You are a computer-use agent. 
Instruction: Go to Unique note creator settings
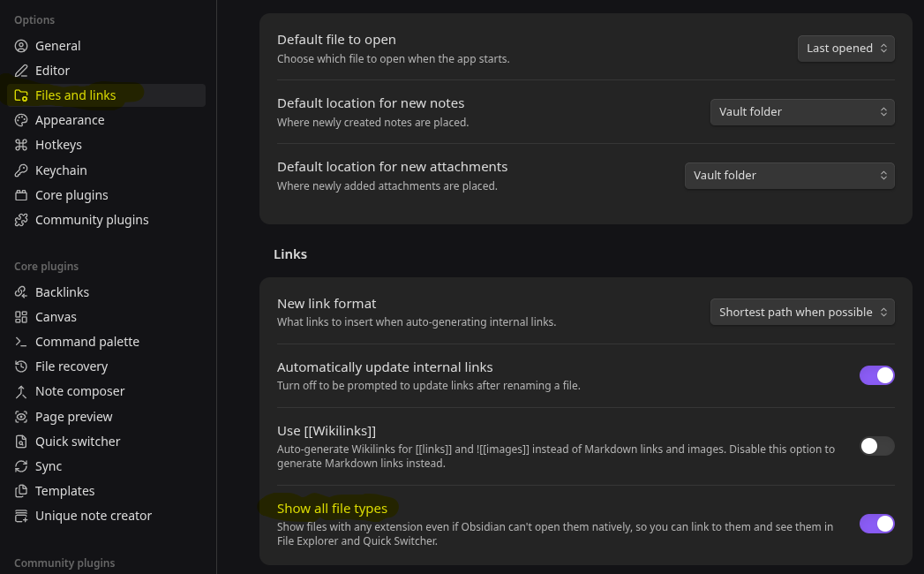93,516
